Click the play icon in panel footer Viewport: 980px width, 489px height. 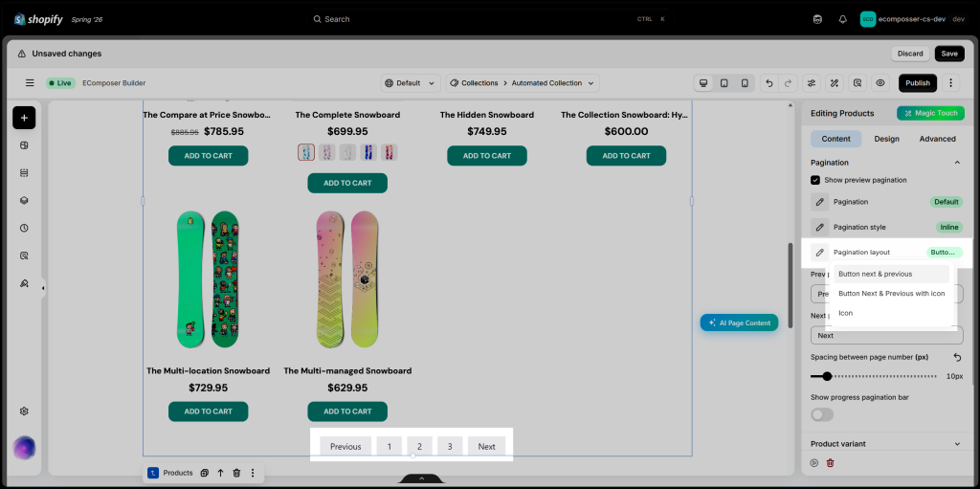click(x=813, y=463)
